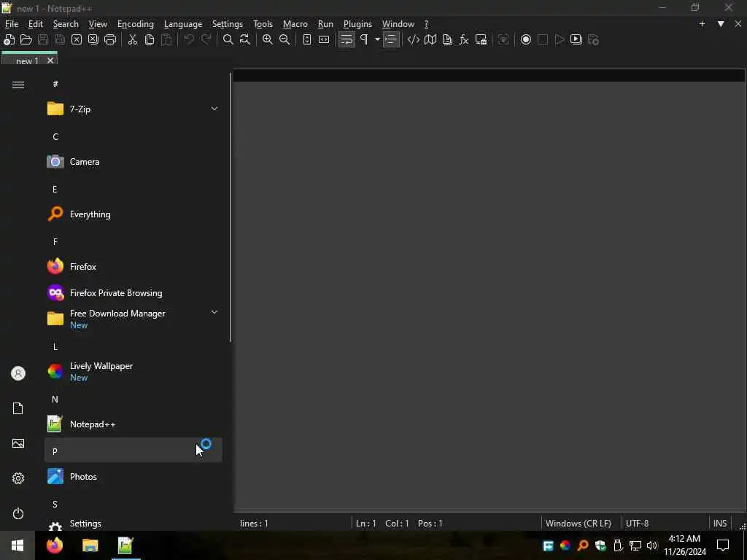Open Photos from Start menu
This screenshot has height=560, width=747.
click(x=133, y=477)
